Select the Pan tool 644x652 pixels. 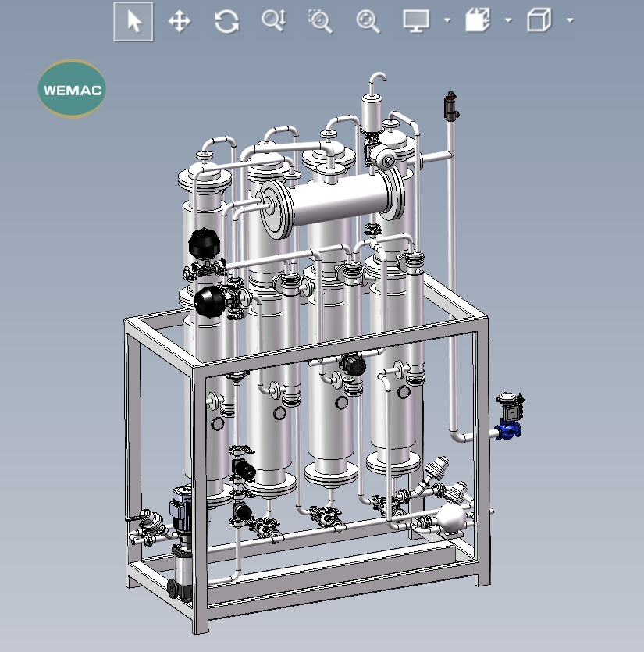180,22
